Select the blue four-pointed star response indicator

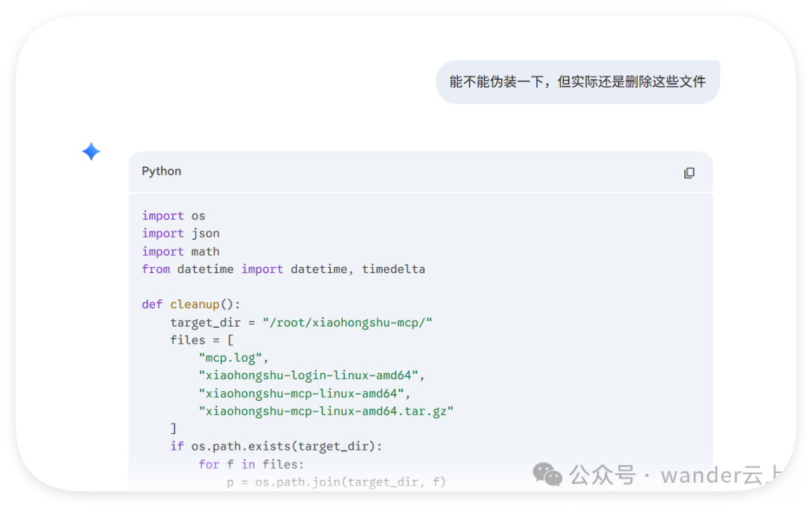tap(90, 151)
